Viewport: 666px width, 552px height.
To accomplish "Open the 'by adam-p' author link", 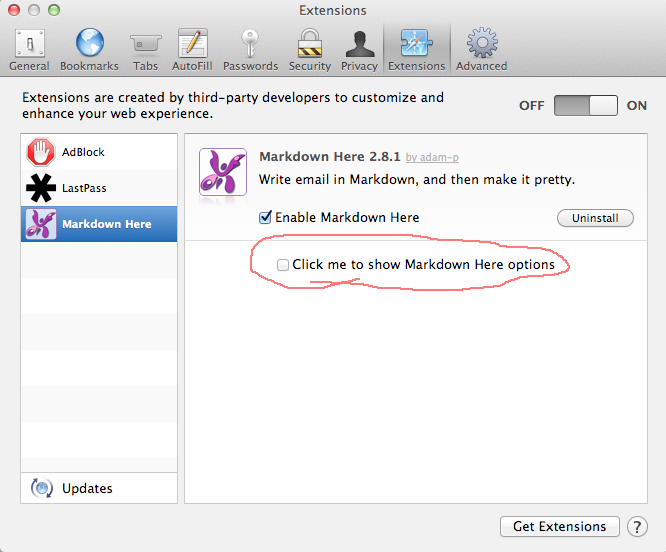I will tap(432, 158).
